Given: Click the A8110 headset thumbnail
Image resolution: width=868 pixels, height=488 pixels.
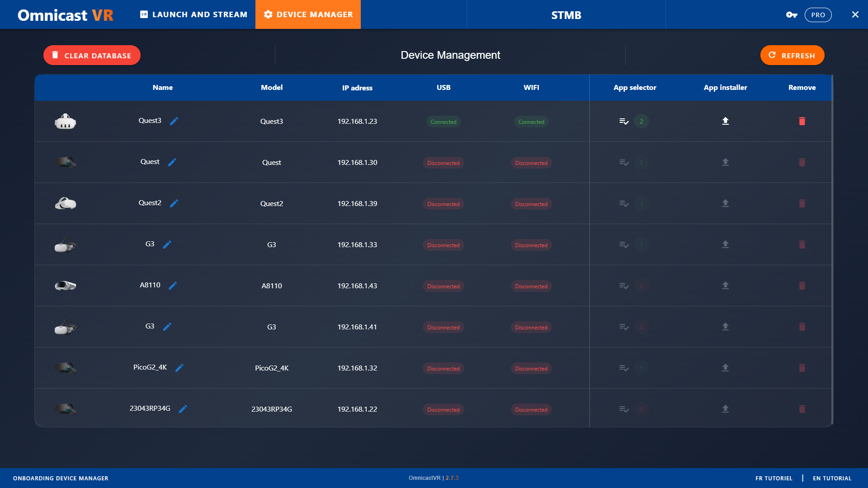Looking at the screenshot, I should (x=66, y=286).
